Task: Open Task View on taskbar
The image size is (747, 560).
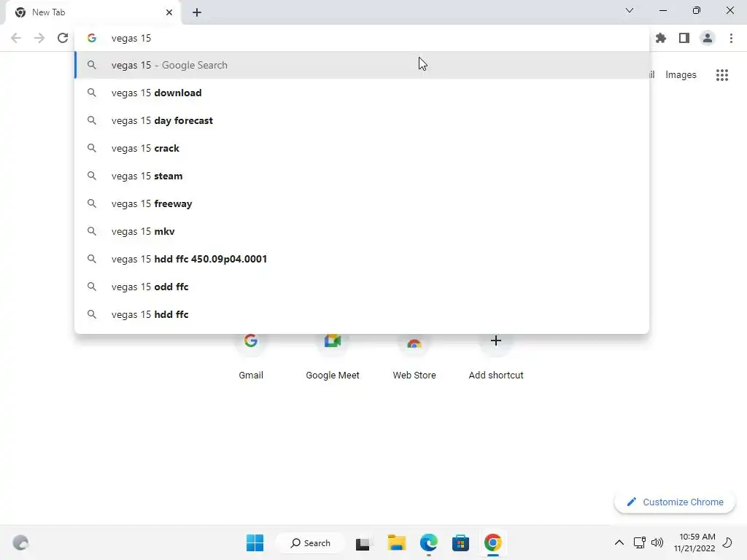Action: click(363, 542)
